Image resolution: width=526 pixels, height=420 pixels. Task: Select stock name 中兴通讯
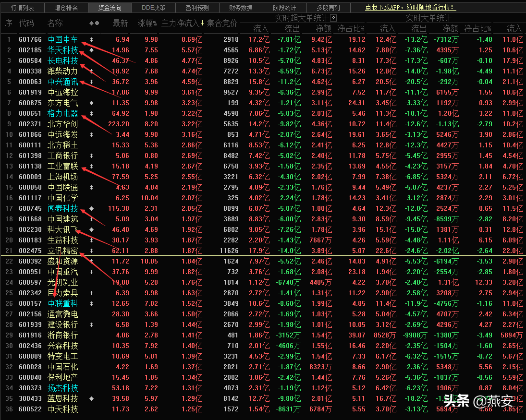(63, 82)
